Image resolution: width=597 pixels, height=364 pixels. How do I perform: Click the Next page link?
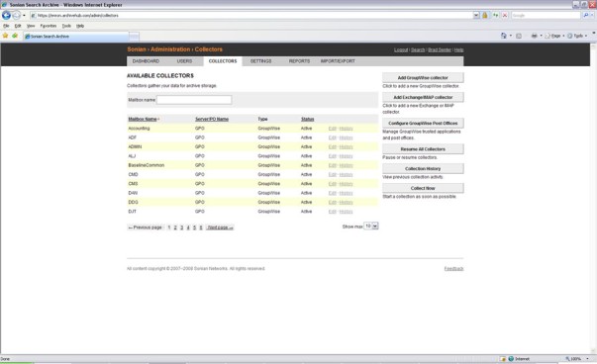[x=220, y=227]
